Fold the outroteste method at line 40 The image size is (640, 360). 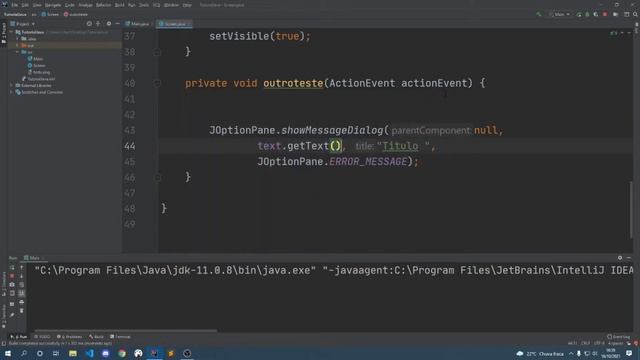click(158, 83)
